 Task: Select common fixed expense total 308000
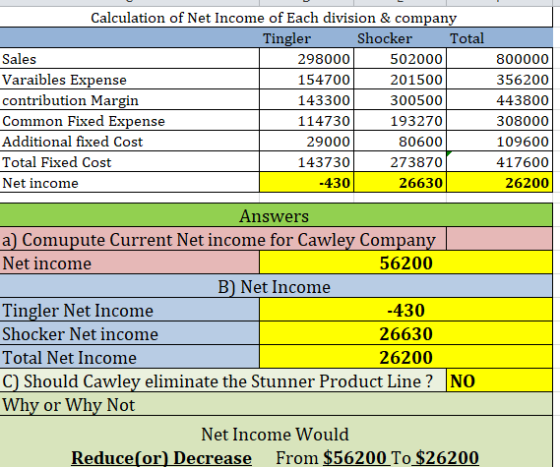499,121
